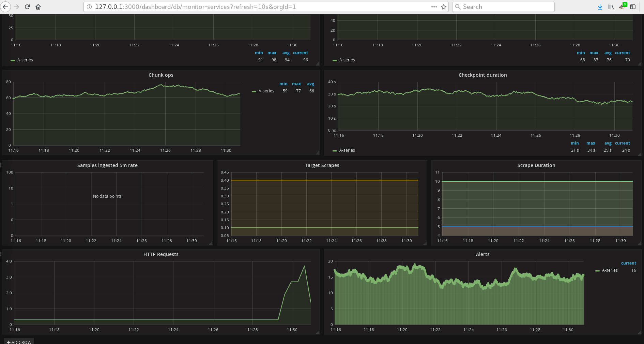Toggle the browser sidebar view

[633, 7]
